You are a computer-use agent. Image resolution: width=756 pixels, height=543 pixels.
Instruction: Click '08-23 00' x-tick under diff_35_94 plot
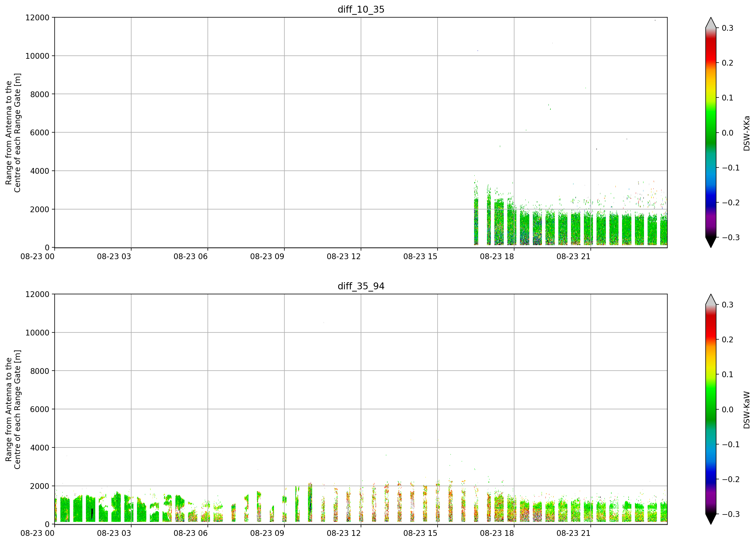pyautogui.click(x=37, y=533)
